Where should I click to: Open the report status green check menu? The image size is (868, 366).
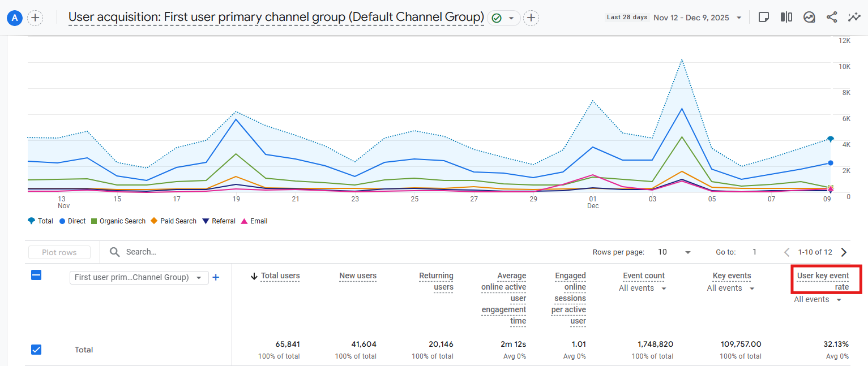pyautogui.click(x=504, y=18)
